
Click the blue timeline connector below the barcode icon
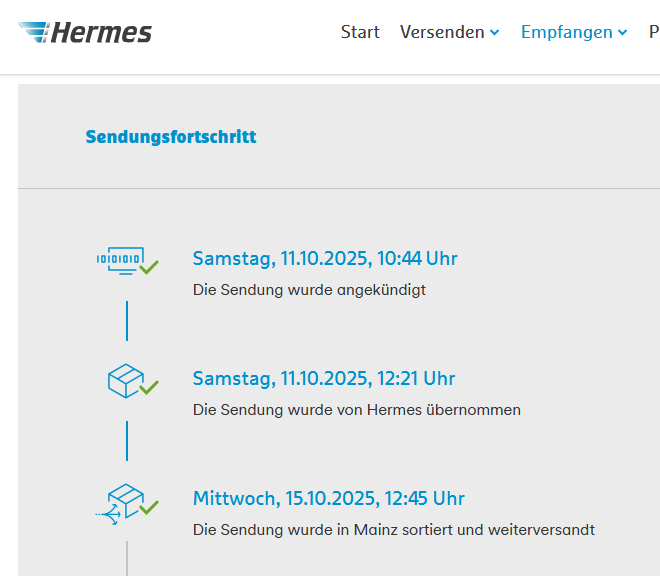tap(127, 320)
